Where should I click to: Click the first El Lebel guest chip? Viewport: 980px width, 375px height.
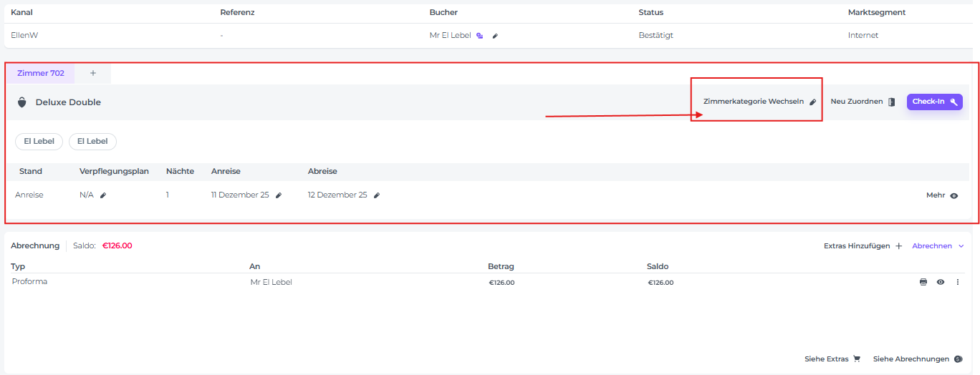point(39,142)
